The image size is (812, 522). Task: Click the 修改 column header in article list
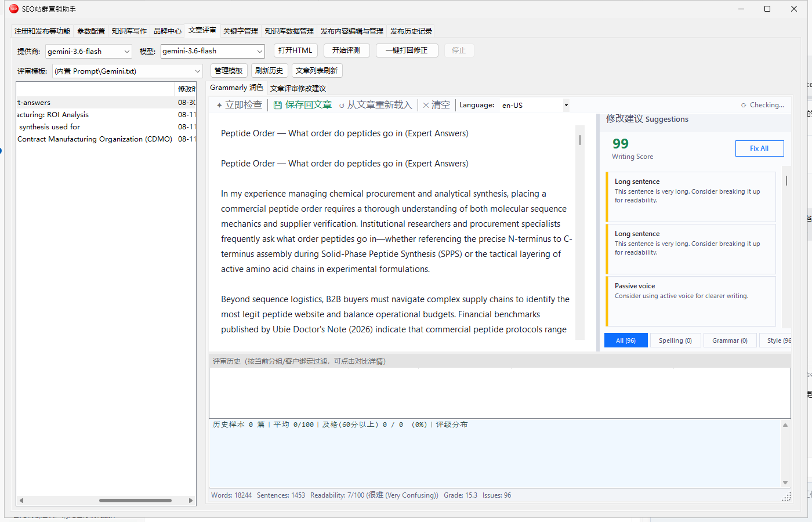coord(186,89)
